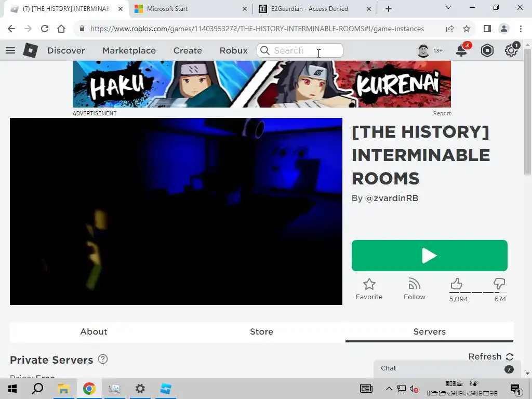This screenshot has height=399, width=532.
Task: Expand the Chat panel
Action: coord(447,369)
